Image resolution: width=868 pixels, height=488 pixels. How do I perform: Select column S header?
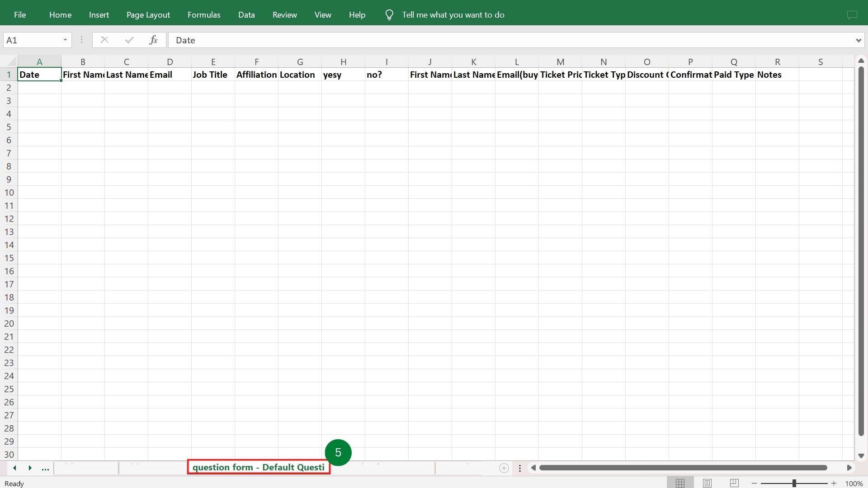pos(821,61)
